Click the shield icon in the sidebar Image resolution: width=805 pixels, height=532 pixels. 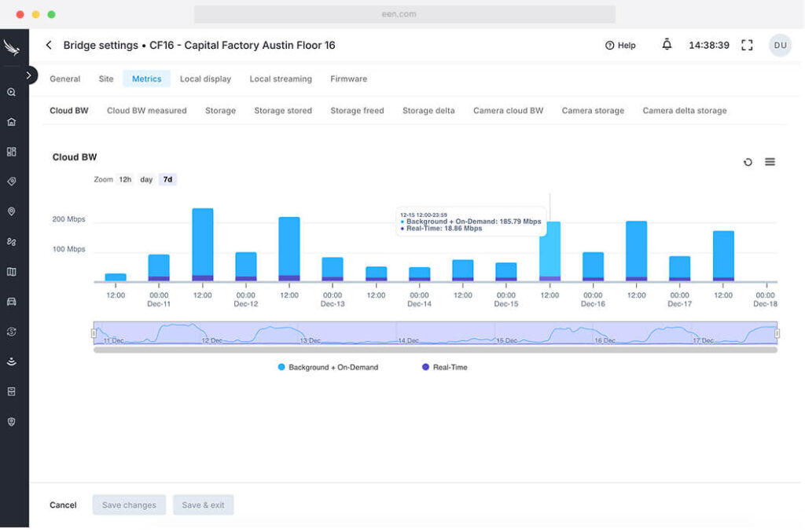point(11,421)
